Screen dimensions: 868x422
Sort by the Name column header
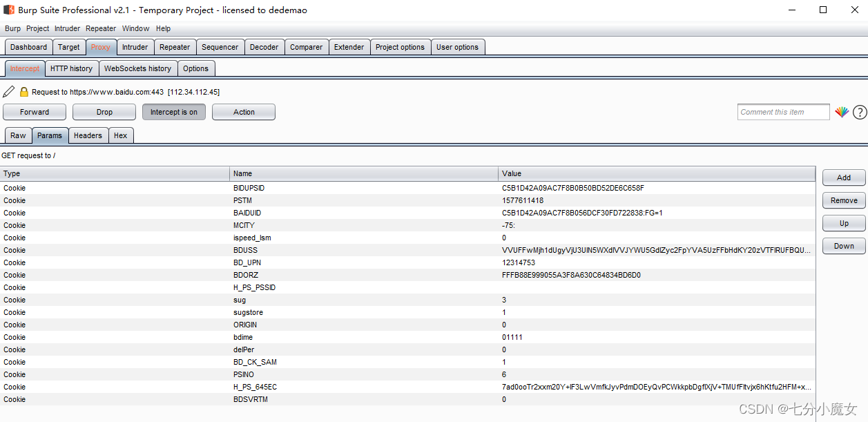pyautogui.click(x=364, y=173)
